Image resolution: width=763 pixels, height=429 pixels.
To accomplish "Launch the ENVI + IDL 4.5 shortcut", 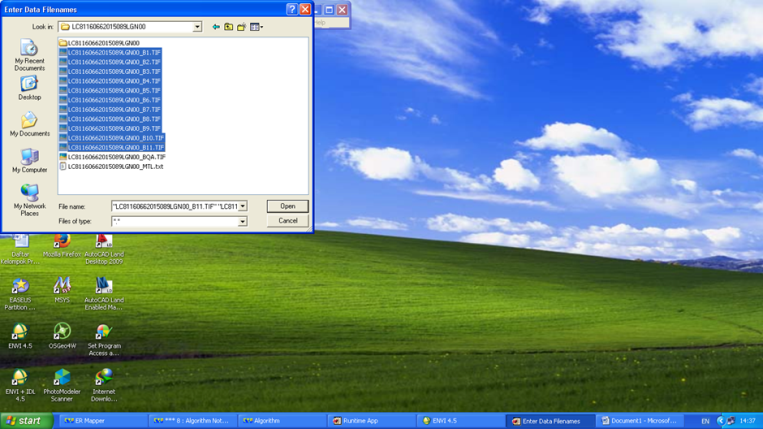I will (20, 385).
